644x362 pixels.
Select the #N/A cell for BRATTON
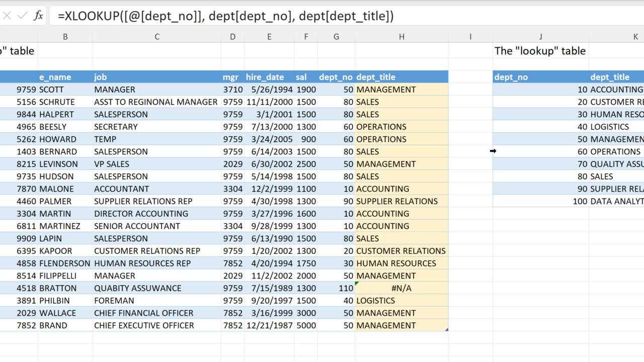[401, 288]
